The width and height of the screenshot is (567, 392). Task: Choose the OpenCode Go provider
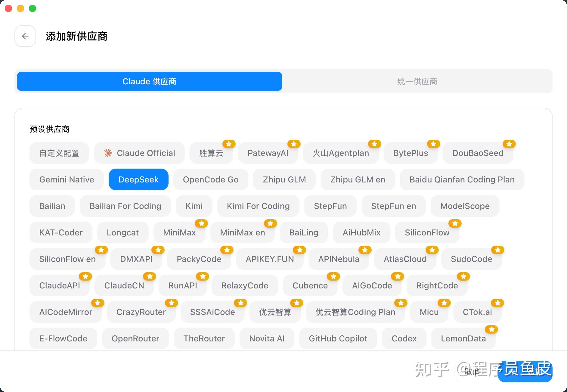coord(211,179)
